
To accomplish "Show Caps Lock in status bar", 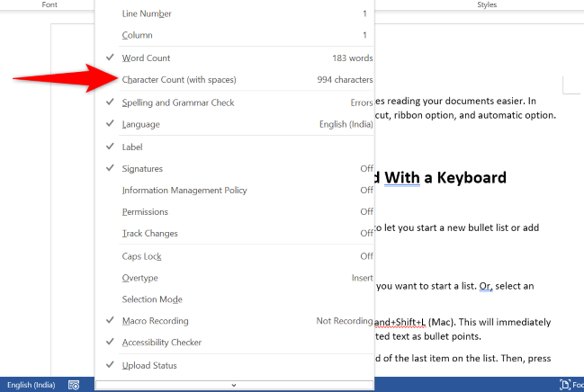I will 142,256.
